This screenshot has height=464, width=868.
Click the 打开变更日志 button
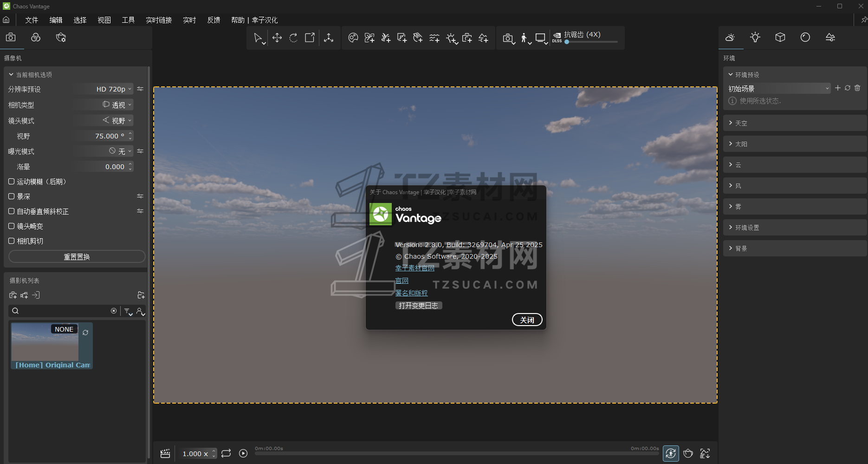[x=419, y=306]
